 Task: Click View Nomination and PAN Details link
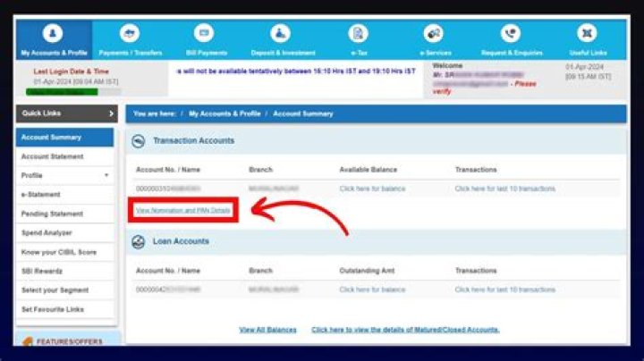(182, 209)
